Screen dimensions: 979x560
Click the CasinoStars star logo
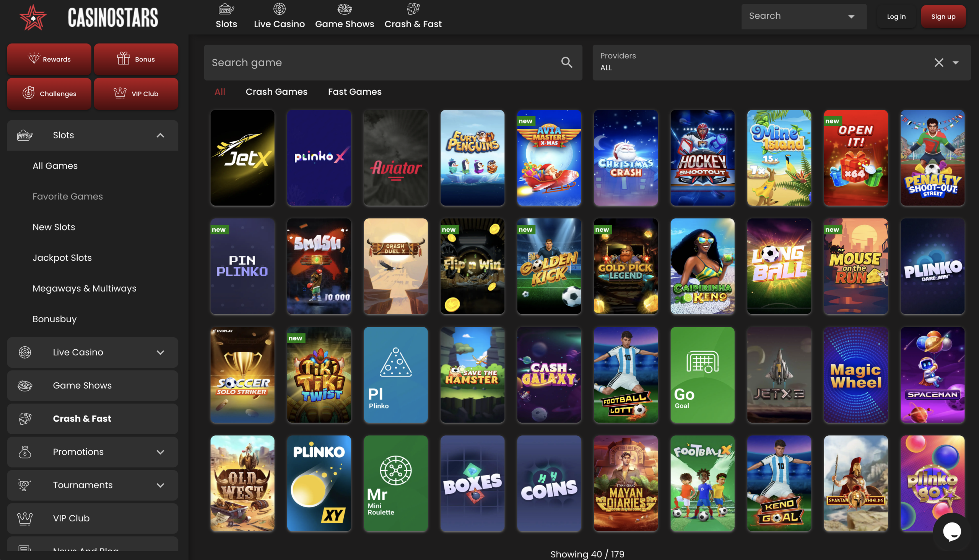point(33,18)
